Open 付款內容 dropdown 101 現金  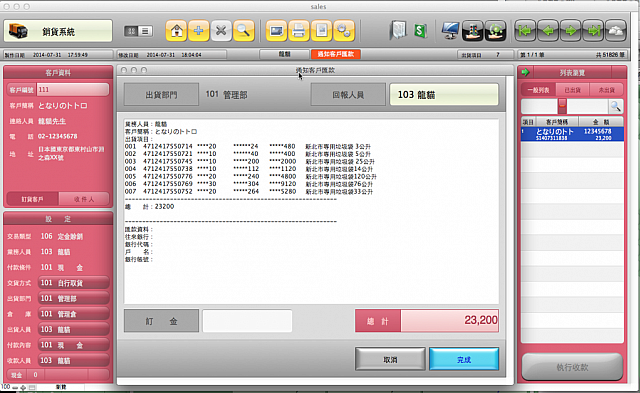tap(73, 345)
